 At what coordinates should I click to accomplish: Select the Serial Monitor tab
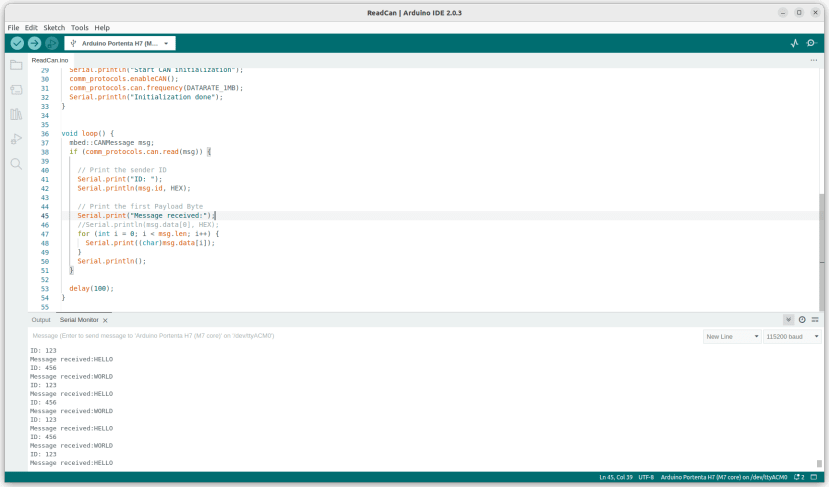pos(79,320)
